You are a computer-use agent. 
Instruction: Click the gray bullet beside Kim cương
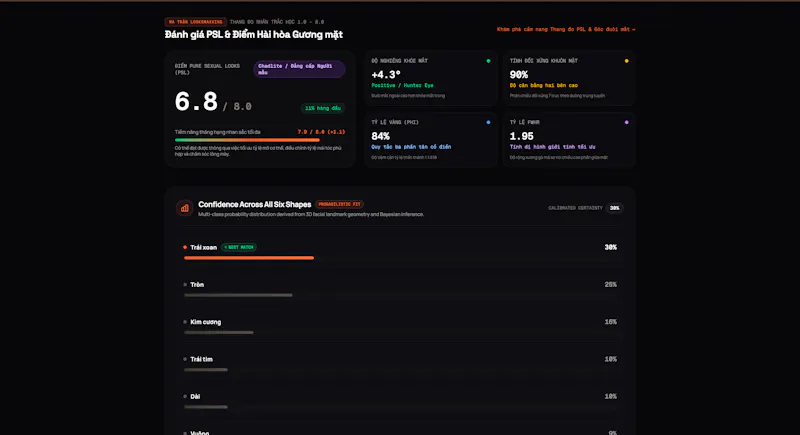185,322
